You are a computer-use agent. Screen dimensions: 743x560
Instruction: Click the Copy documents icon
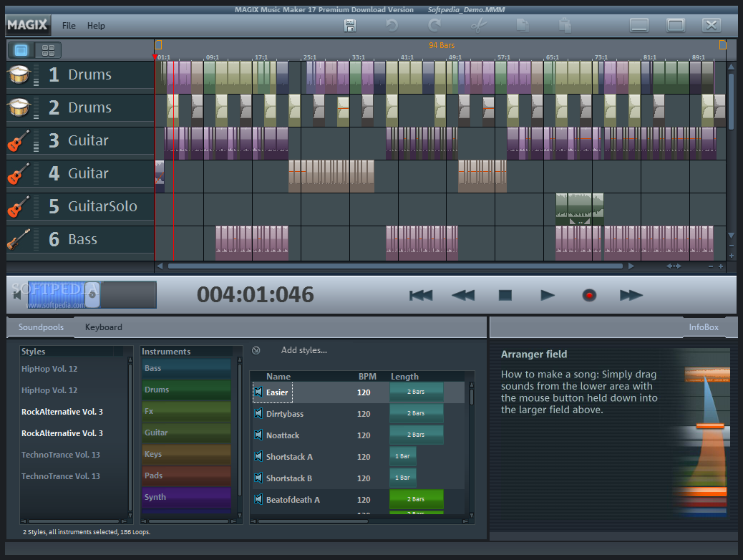(523, 25)
